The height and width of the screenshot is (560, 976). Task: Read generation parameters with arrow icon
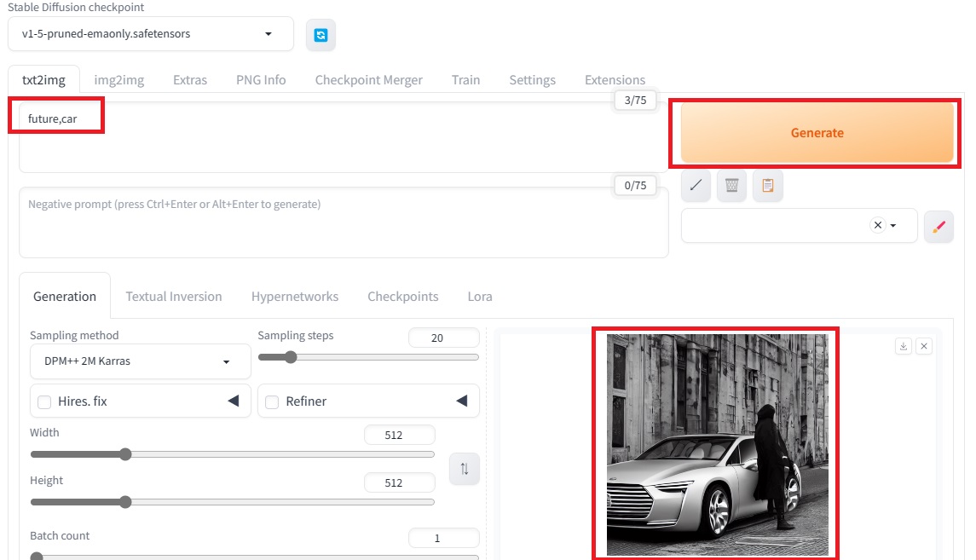click(695, 185)
